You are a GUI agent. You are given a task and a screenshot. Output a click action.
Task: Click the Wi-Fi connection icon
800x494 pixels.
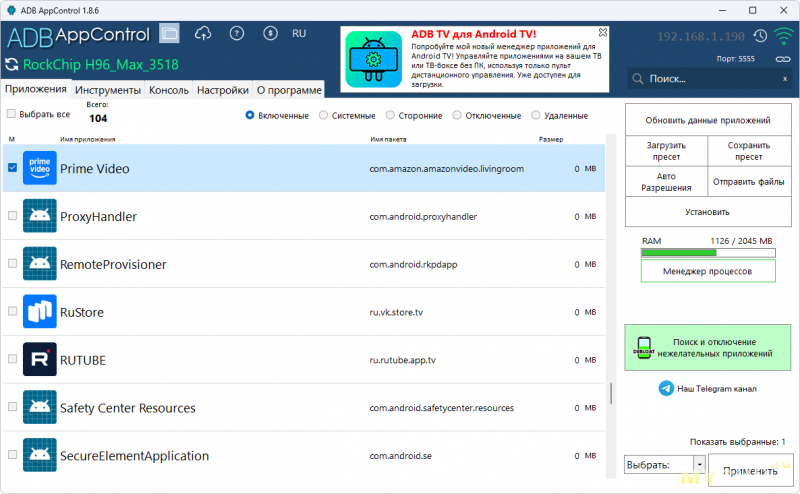point(783,36)
